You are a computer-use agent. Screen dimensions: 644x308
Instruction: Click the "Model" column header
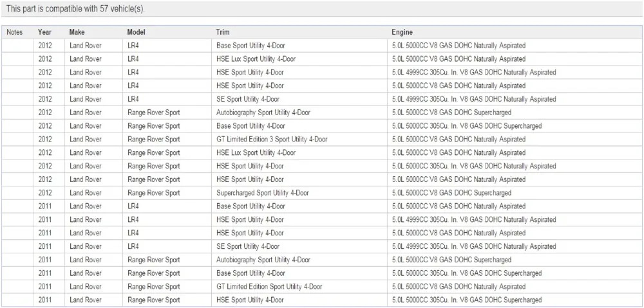click(136, 32)
